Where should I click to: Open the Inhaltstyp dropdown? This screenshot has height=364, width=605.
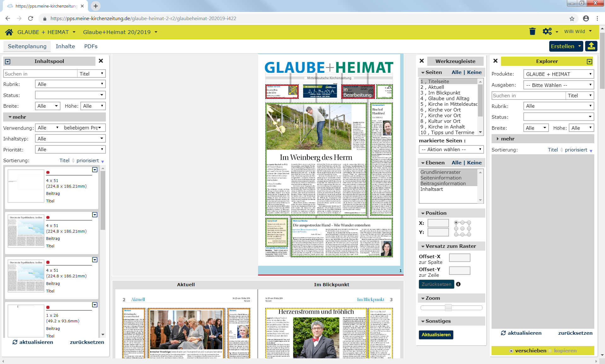pyautogui.click(x=70, y=139)
